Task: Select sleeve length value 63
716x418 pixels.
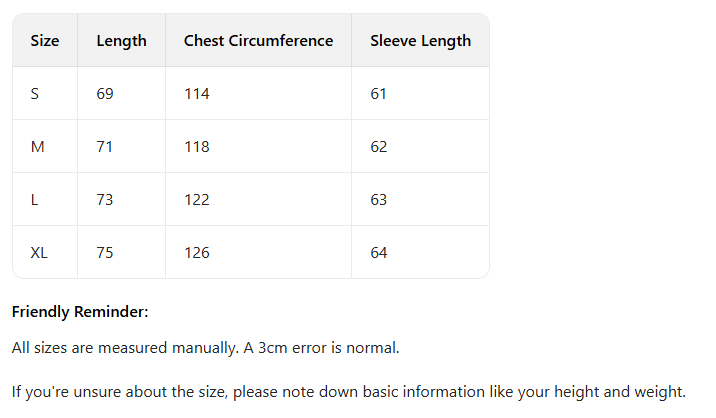Action: pos(378,200)
